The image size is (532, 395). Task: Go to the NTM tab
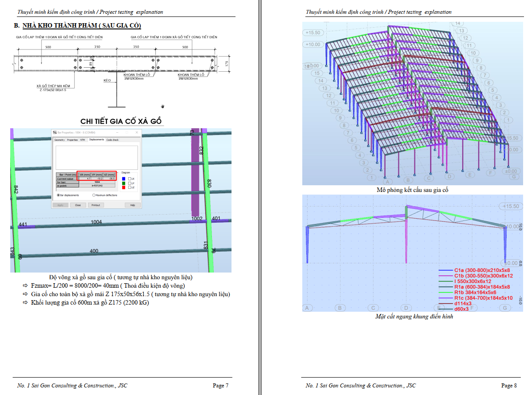point(82,140)
